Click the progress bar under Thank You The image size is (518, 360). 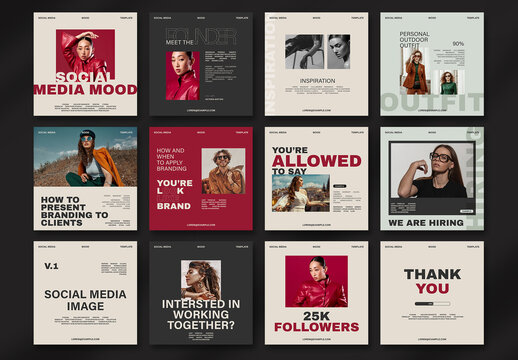pos(432,304)
